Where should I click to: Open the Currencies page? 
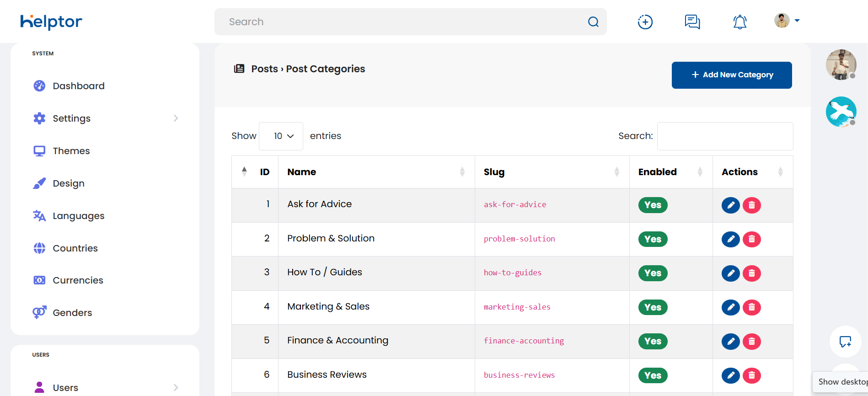click(78, 280)
